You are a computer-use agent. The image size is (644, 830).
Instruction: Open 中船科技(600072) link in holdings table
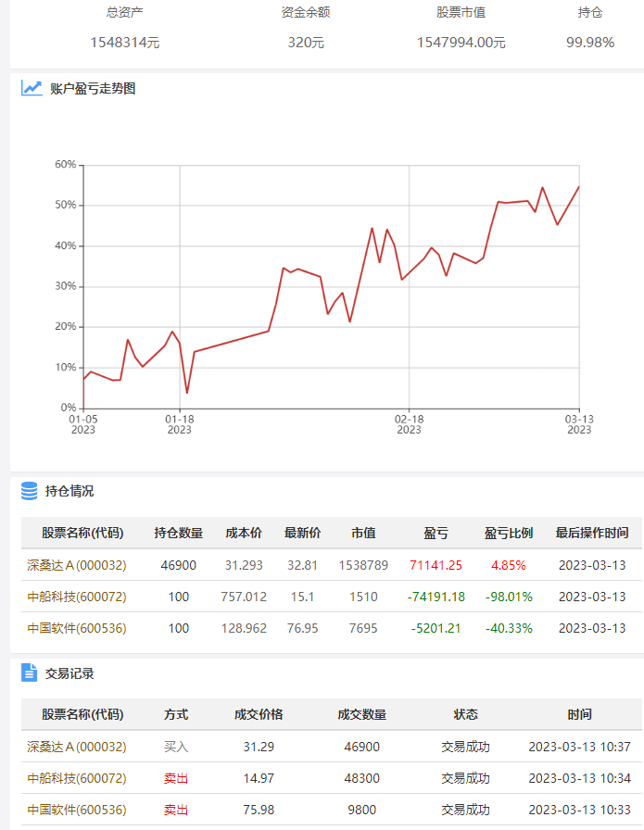coord(77,597)
